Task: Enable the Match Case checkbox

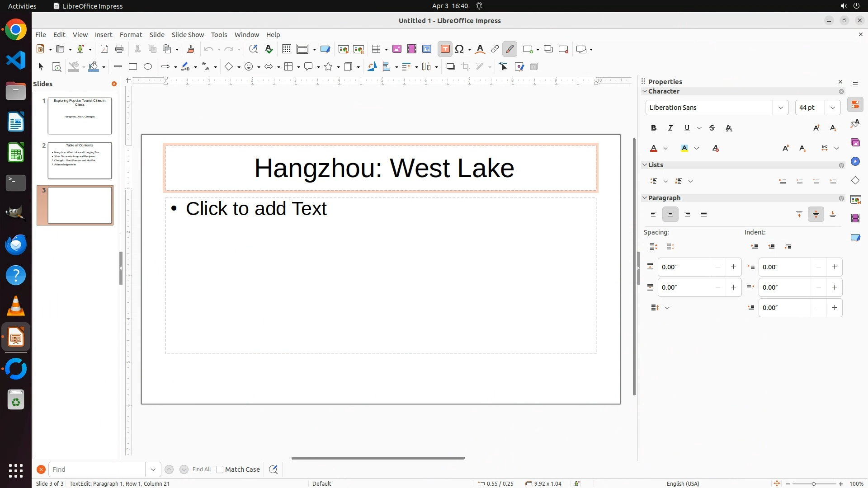Action: pos(220,469)
